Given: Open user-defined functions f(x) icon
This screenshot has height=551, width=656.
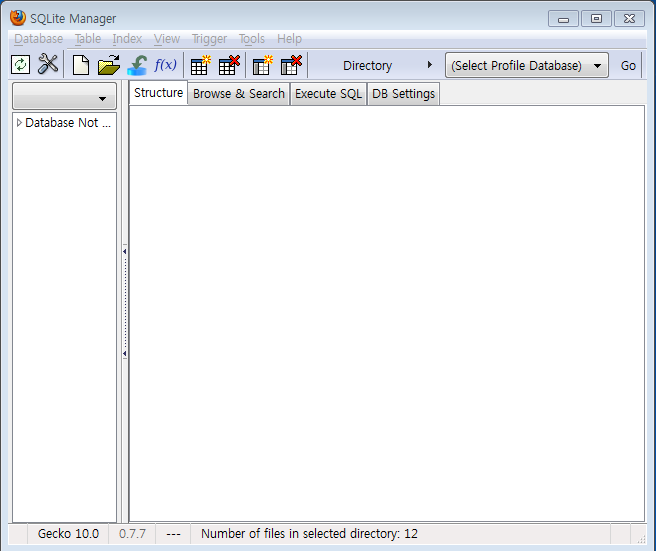Looking at the screenshot, I should (165, 65).
